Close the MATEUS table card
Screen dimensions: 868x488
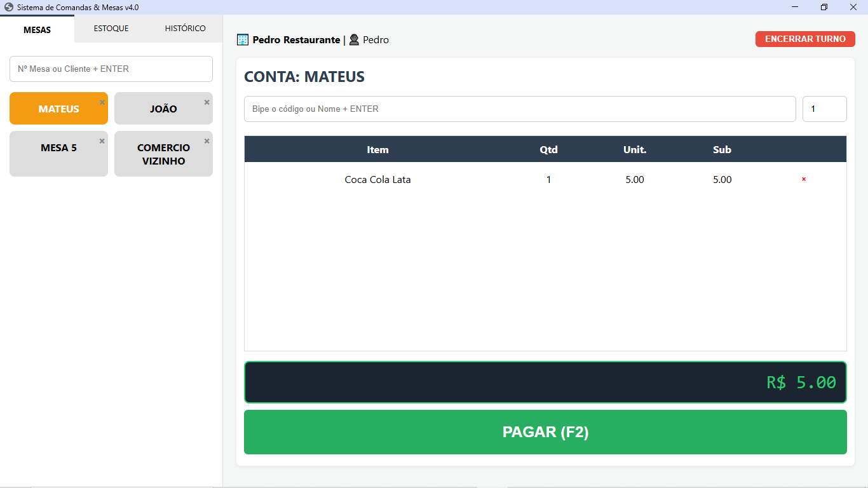pyautogui.click(x=102, y=102)
